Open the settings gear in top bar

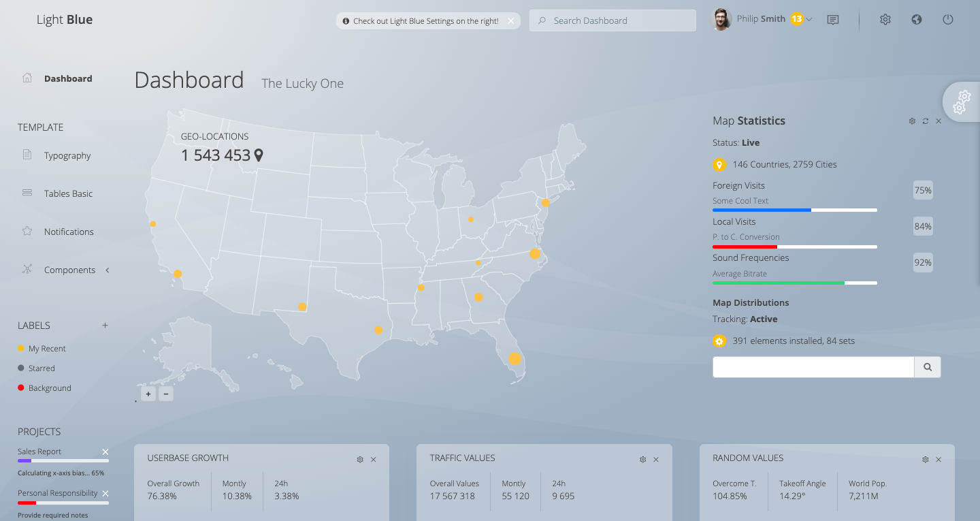[x=885, y=20]
